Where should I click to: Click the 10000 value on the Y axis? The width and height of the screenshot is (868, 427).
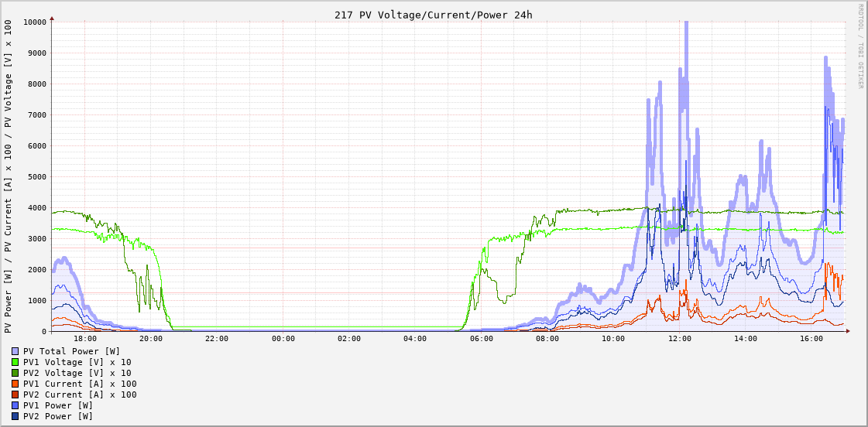pyautogui.click(x=35, y=22)
